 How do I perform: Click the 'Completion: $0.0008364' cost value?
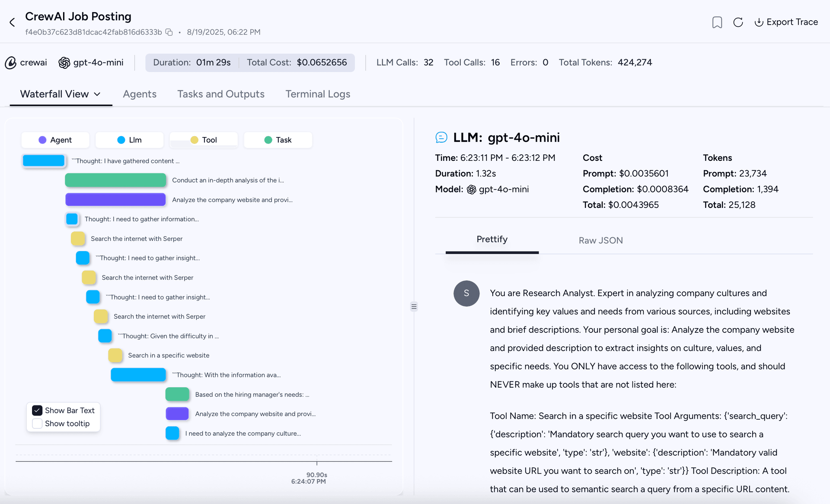point(635,189)
